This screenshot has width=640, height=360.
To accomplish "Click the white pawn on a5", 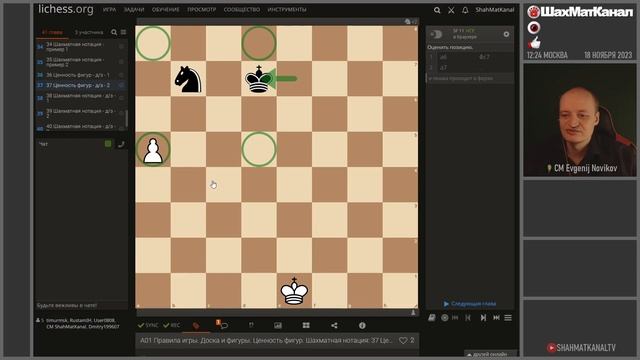I will coord(153,150).
